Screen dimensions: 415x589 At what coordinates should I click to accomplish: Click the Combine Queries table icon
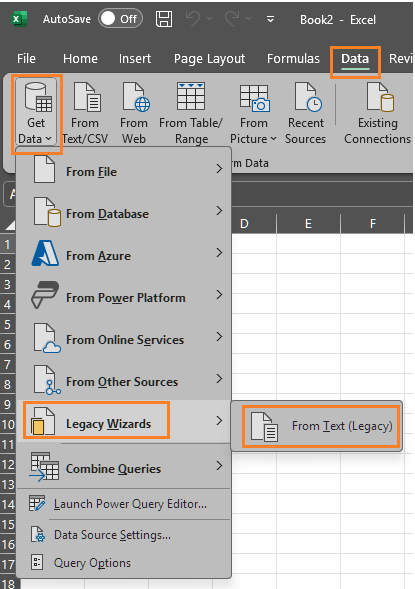(x=44, y=467)
